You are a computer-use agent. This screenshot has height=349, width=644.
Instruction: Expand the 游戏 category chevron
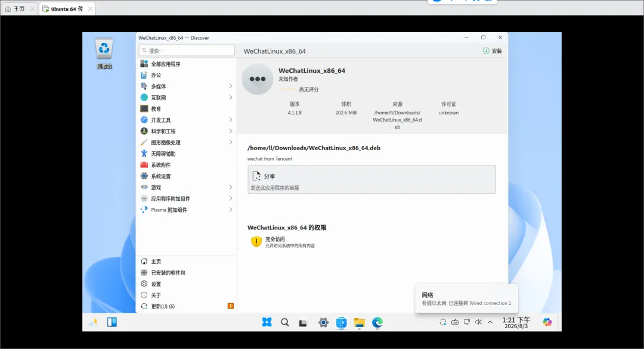click(230, 187)
